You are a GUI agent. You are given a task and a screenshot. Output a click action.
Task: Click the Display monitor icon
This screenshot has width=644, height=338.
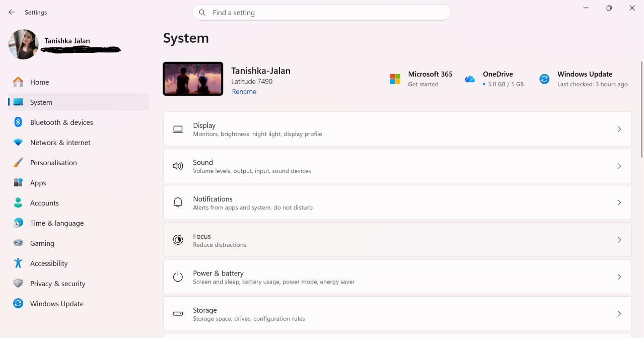(x=178, y=129)
